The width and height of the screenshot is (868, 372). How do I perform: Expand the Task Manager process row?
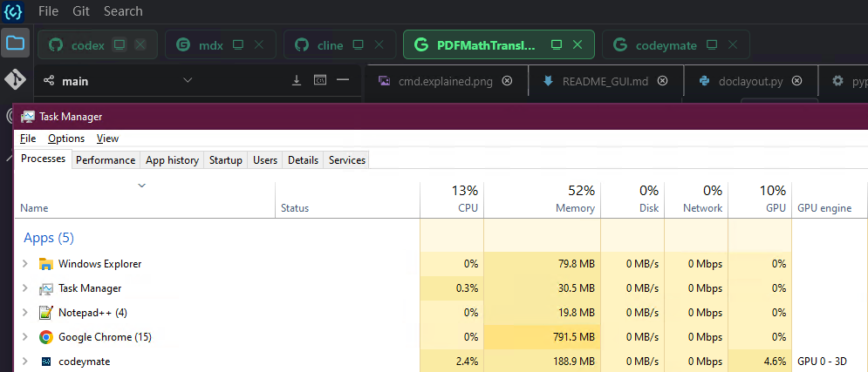pos(24,288)
